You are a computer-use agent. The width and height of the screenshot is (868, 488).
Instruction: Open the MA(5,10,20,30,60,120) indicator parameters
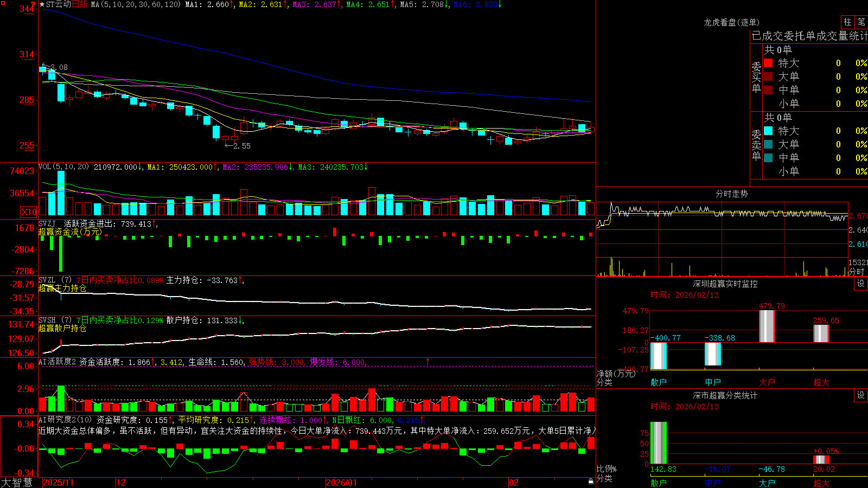coord(136,4)
